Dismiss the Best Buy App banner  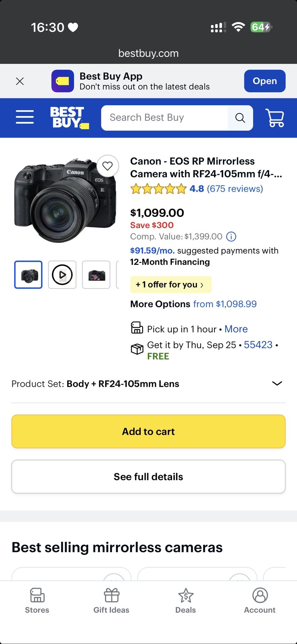(x=20, y=81)
